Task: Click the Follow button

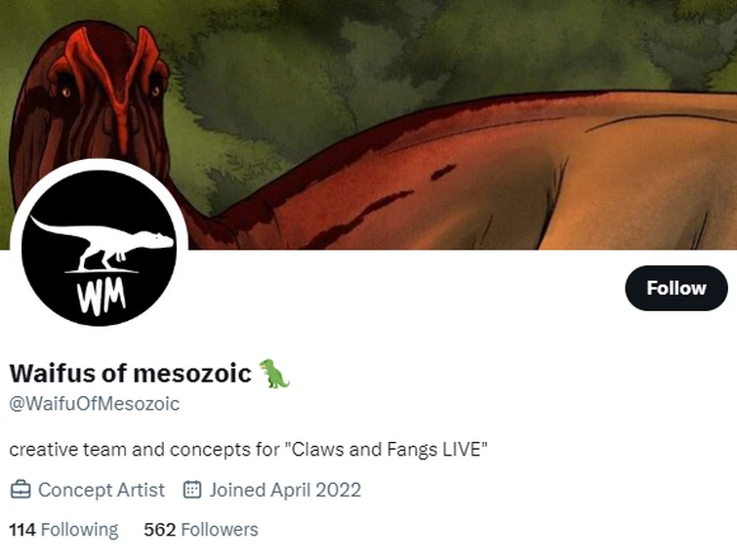Action: click(676, 288)
